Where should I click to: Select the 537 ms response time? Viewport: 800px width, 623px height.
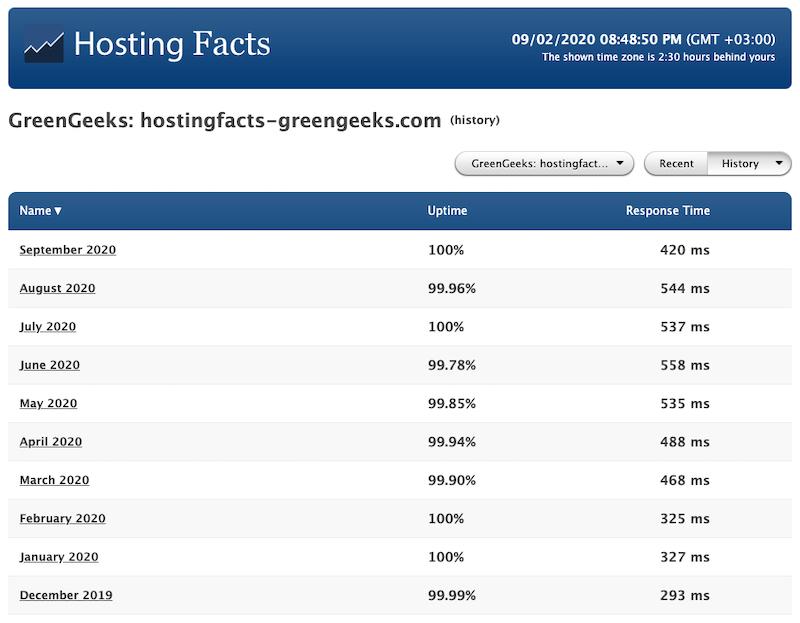point(685,327)
